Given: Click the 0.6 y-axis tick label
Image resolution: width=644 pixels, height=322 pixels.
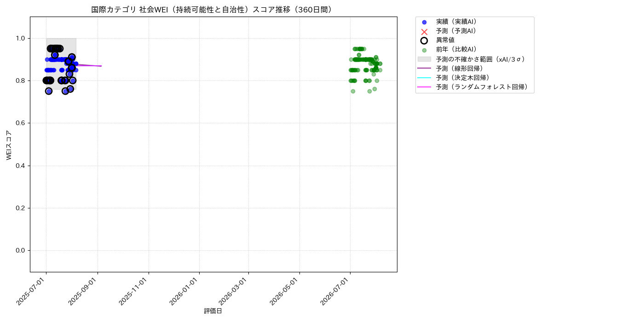Looking at the screenshot, I should pos(21,123).
